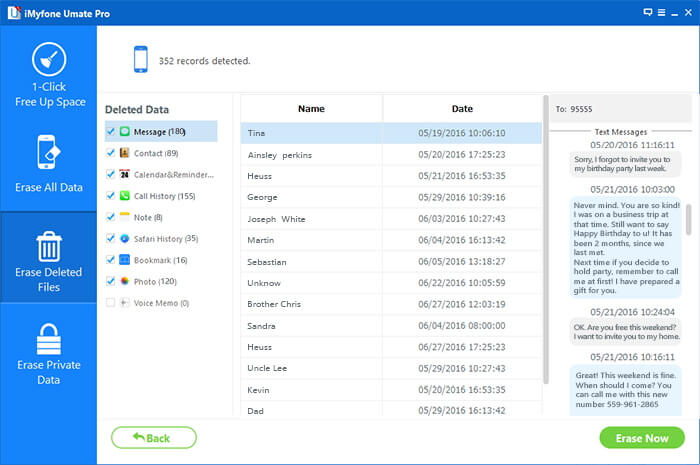The image size is (700, 465).
Task: Select Erase Deleted Files trash icon
Action: 49,246
